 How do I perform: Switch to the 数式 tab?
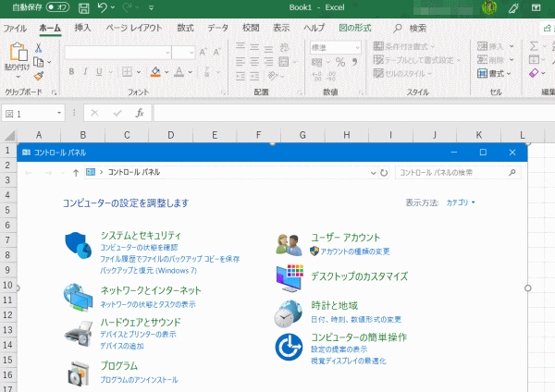(x=185, y=28)
